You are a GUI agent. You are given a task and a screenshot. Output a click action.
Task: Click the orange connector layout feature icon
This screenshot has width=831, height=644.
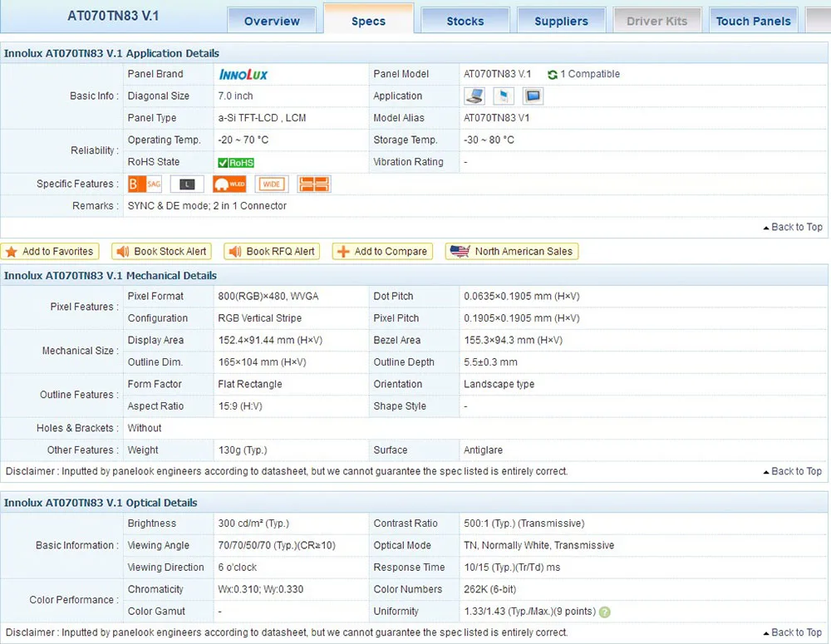click(x=314, y=184)
